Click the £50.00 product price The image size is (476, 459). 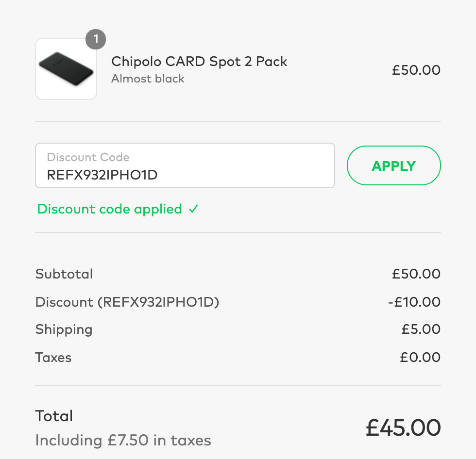point(416,70)
